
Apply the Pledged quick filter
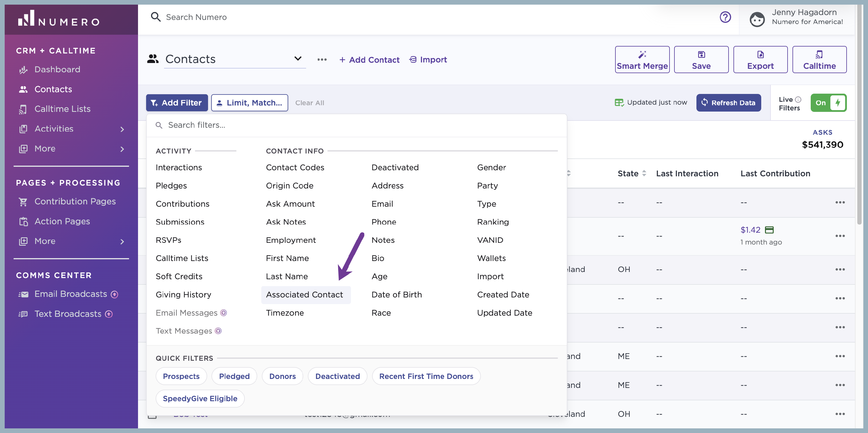click(234, 376)
